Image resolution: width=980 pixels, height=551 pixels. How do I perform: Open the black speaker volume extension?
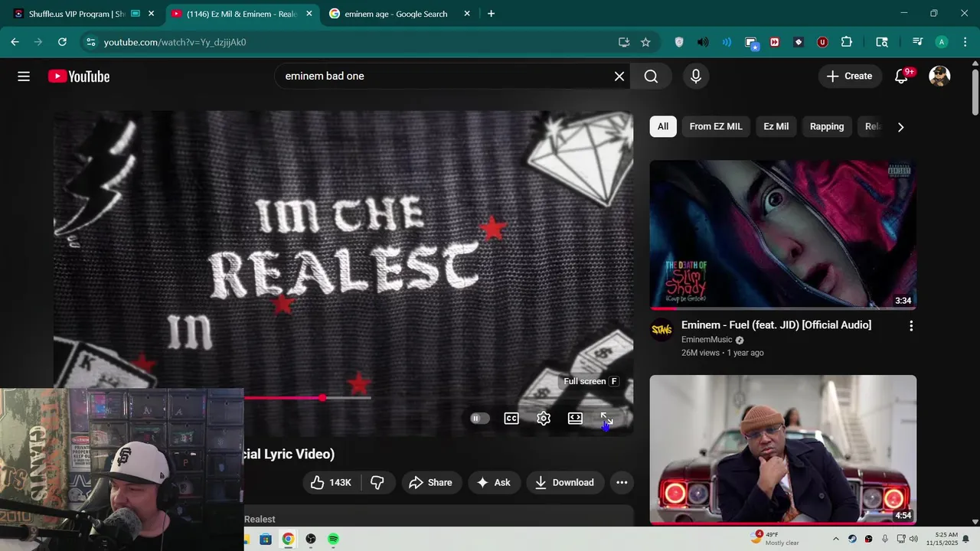tap(703, 42)
